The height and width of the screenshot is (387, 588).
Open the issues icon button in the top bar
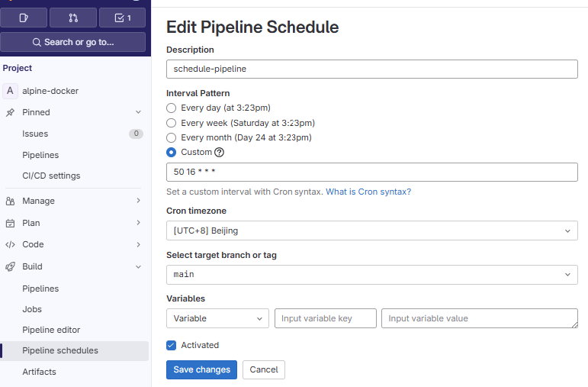[x=24, y=18]
